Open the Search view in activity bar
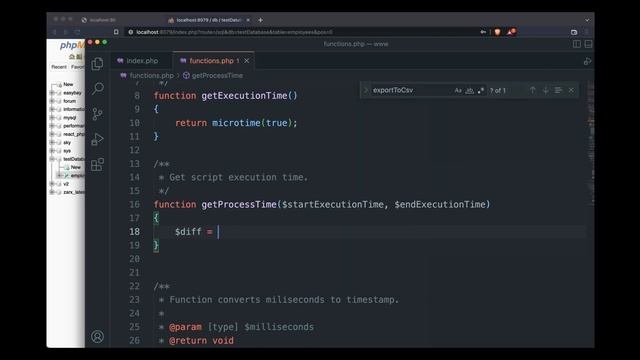This screenshot has width=640, height=360. click(x=98, y=89)
